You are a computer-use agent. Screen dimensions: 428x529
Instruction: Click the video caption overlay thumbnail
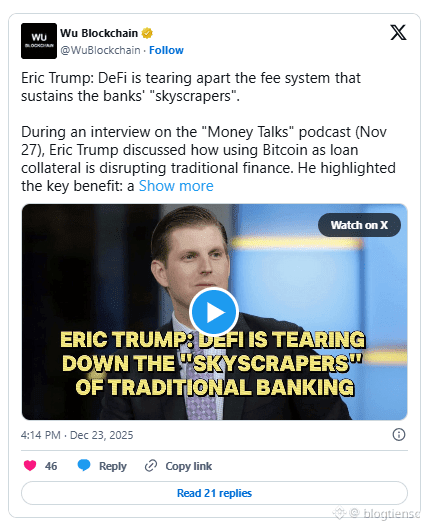[x=214, y=363]
